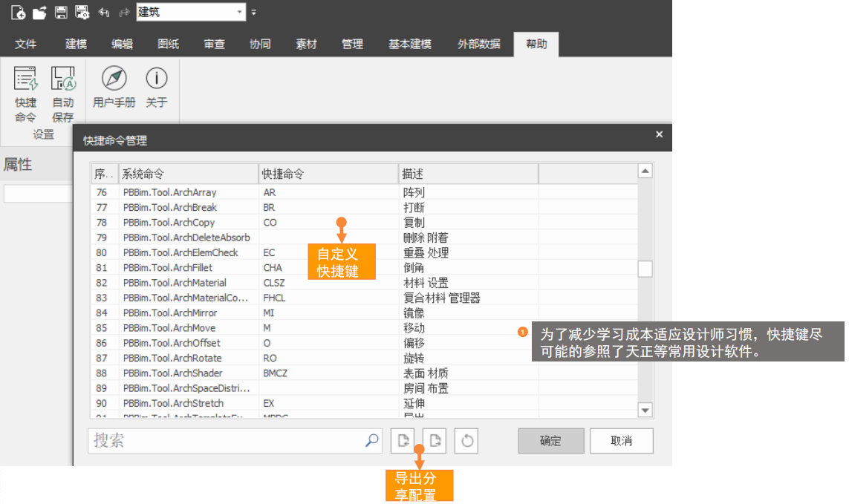The image size is (849, 504).
Task: Switch to the 建模 ribbon tab
Action: [76, 44]
